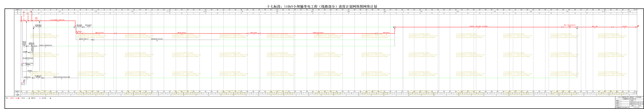Select node 11 after 地材取样试验

(34, 78)
